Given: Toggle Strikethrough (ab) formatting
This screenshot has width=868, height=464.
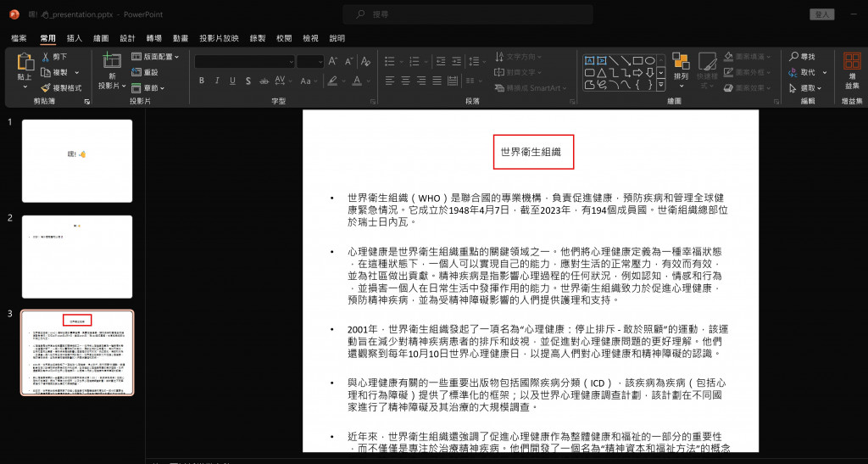Looking at the screenshot, I should (x=264, y=81).
